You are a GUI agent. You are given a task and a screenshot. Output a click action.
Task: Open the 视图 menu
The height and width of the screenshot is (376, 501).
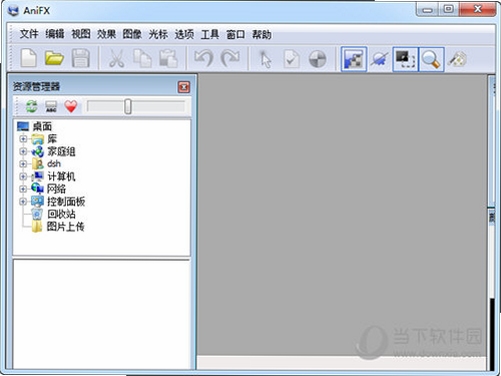click(x=81, y=34)
